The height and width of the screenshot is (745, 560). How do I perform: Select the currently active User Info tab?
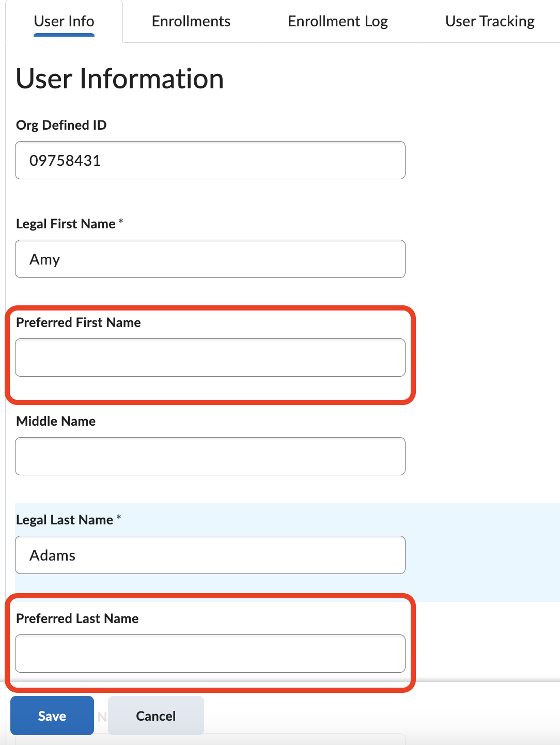coord(64,21)
